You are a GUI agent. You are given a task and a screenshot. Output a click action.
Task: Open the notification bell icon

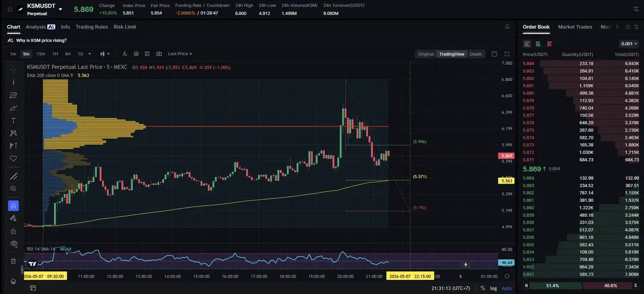[x=507, y=27]
